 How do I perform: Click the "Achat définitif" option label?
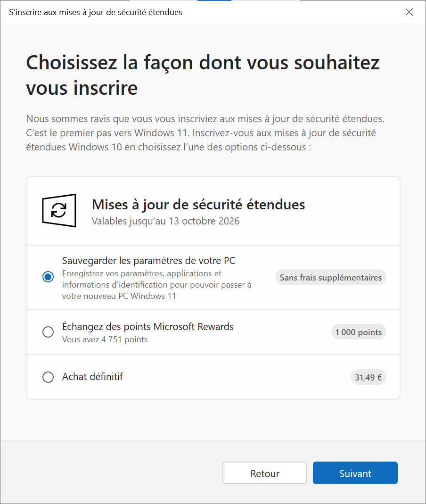tap(92, 377)
